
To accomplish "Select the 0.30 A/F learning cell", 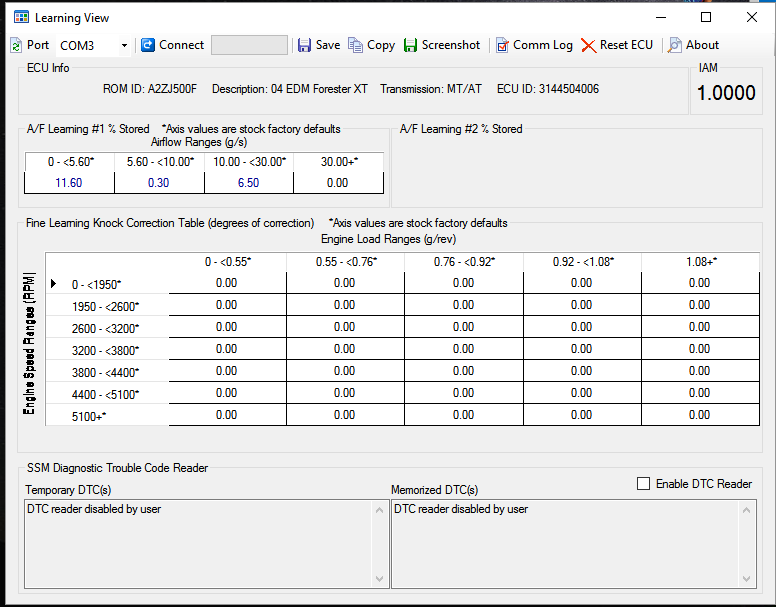I will click(x=159, y=183).
